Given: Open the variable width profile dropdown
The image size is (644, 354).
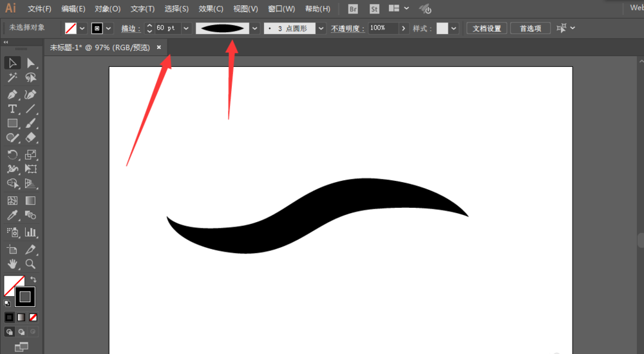Looking at the screenshot, I should (254, 28).
